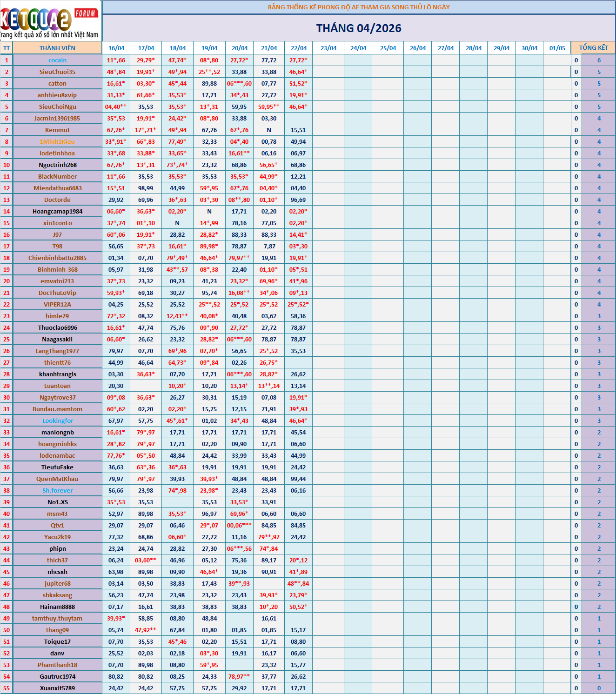Select member name manlongnb
This screenshot has width=616, height=694.
[57, 432]
